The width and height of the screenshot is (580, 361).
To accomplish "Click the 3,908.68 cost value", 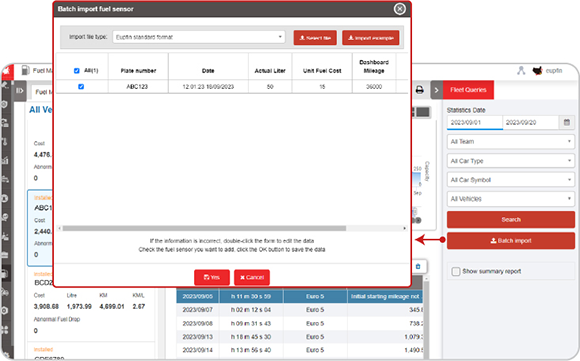I will point(46,307).
